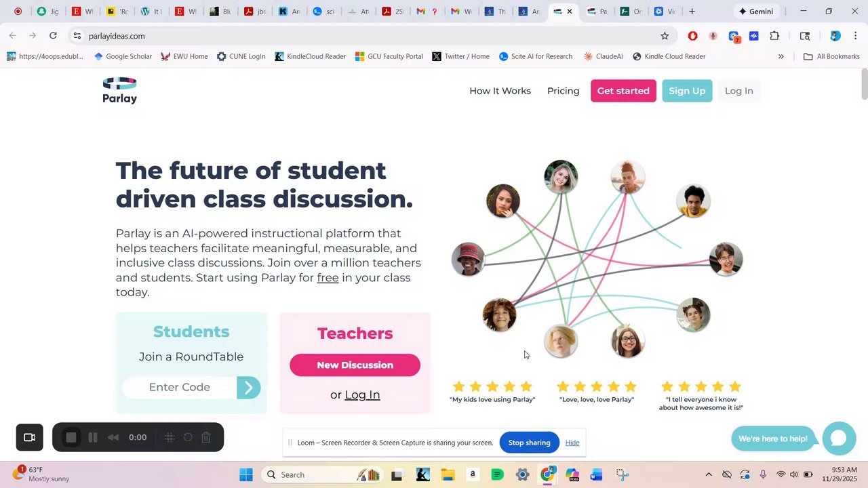Click Stop sharing in the Loom bar

tap(529, 443)
